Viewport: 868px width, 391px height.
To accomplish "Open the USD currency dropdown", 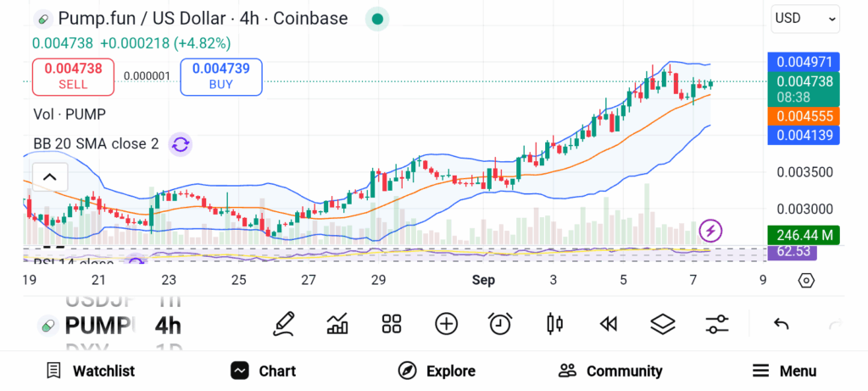I will click(x=804, y=18).
